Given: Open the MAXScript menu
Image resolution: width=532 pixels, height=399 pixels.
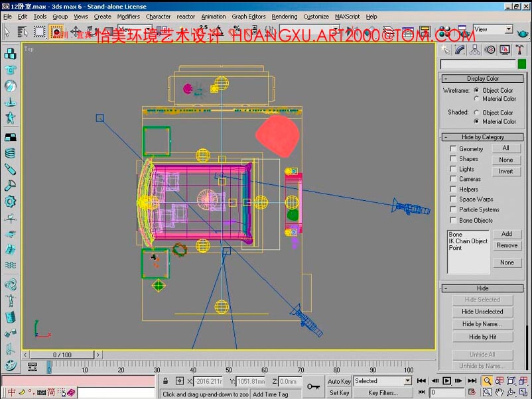Looking at the screenshot, I should [347, 17].
